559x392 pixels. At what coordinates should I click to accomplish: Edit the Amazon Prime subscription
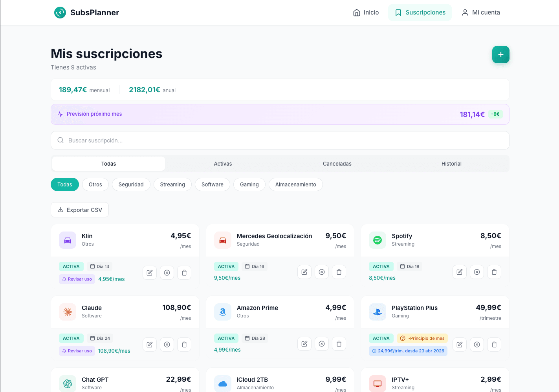304,344
